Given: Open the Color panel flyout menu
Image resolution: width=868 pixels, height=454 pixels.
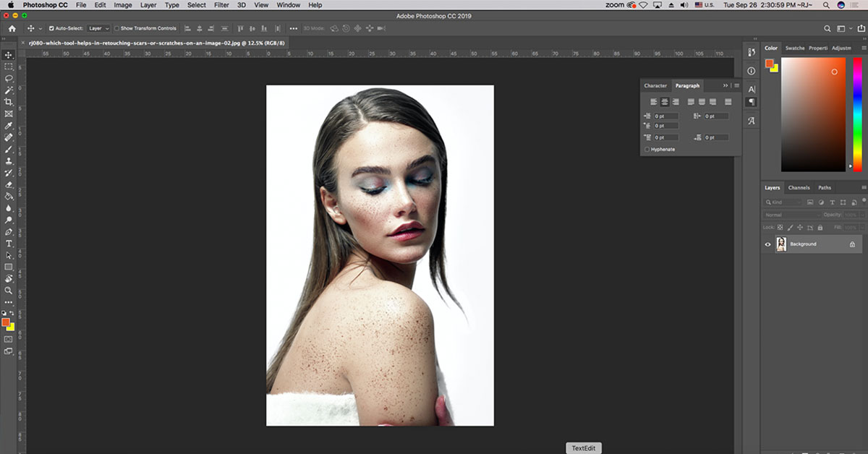Looking at the screenshot, I should 863,48.
